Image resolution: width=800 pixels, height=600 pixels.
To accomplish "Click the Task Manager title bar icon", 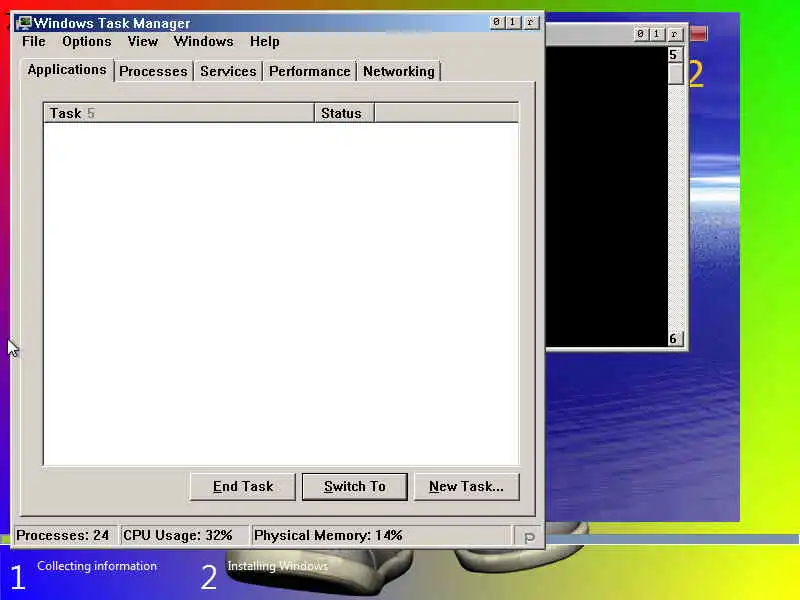I will [24, 23].
